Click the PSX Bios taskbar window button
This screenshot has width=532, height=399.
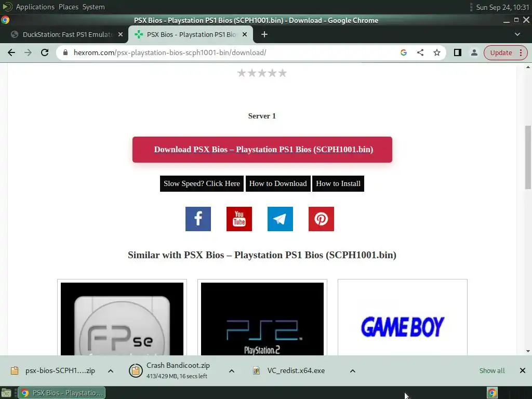pyautogui.click(x=62, y=393)
